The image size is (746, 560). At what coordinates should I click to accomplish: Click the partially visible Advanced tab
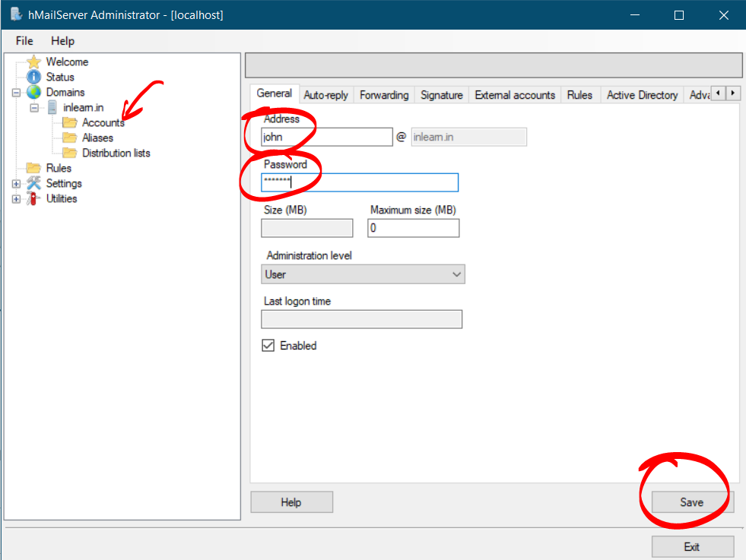tap(698, 95)
